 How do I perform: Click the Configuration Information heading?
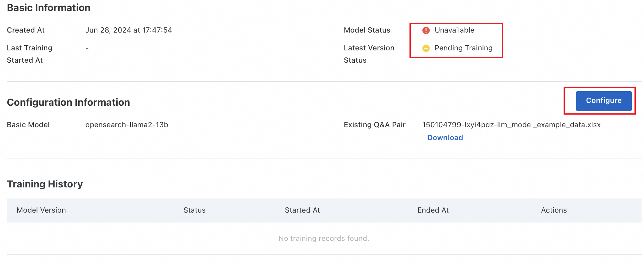click(68, 102)
